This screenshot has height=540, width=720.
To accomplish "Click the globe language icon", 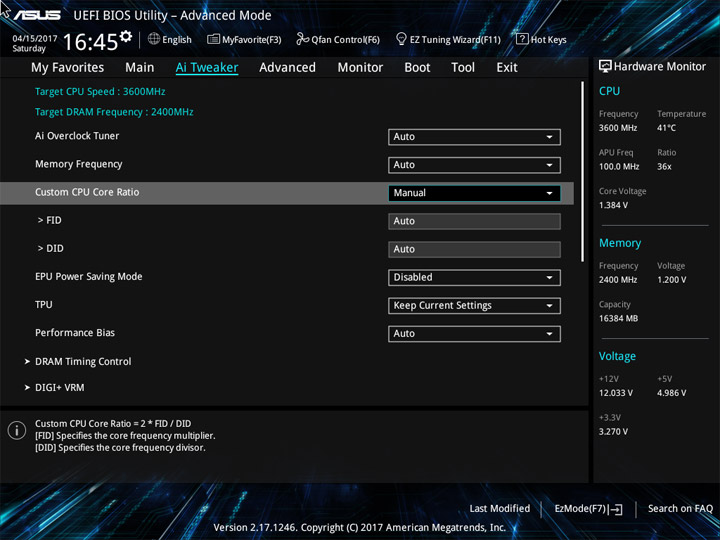I will tap(154, 39).
